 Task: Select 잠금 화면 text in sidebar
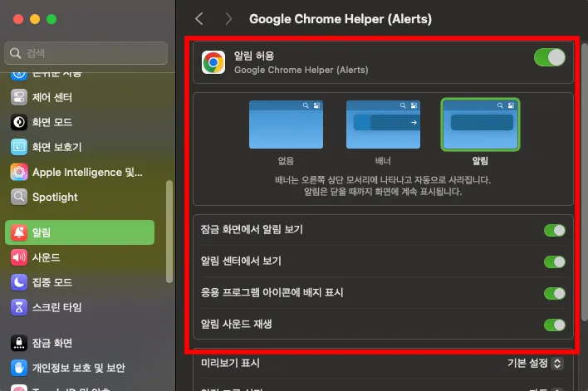coord(52,343)
